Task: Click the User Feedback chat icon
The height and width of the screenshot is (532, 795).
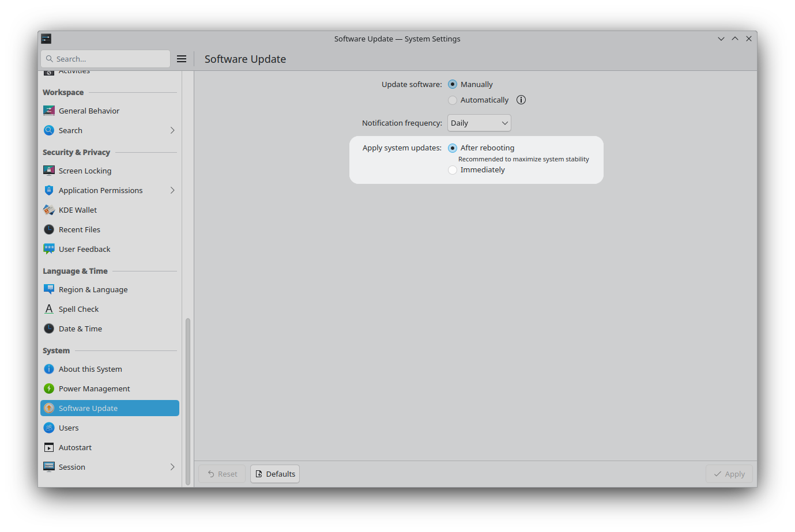Action: 49,249
